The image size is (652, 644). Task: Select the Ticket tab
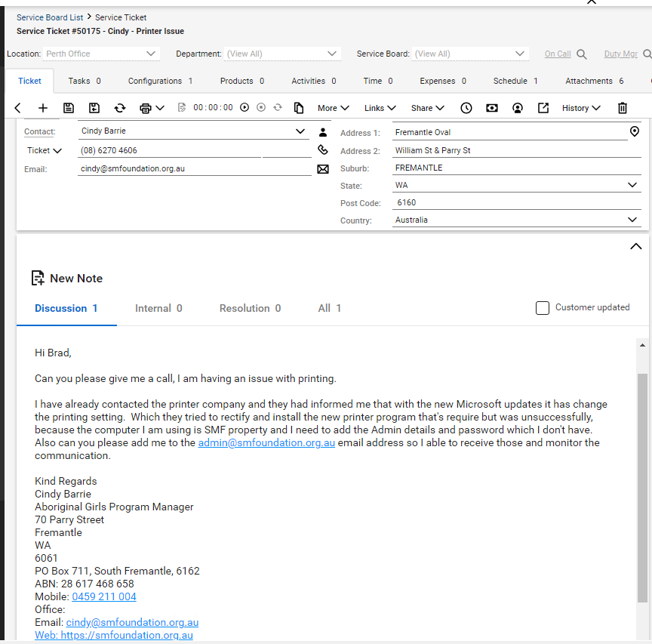[x=29, y=81]
